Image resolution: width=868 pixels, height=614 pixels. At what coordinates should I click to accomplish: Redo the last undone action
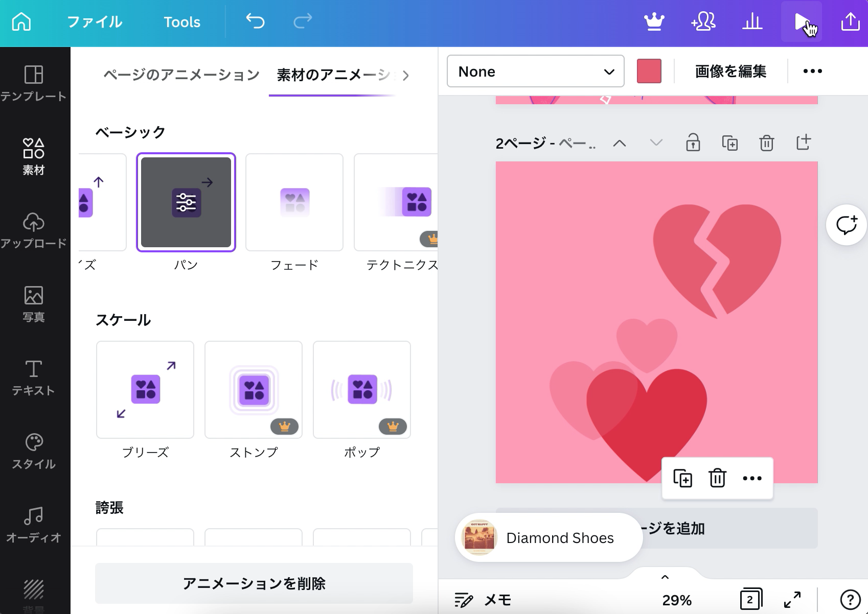coord(303,21)
